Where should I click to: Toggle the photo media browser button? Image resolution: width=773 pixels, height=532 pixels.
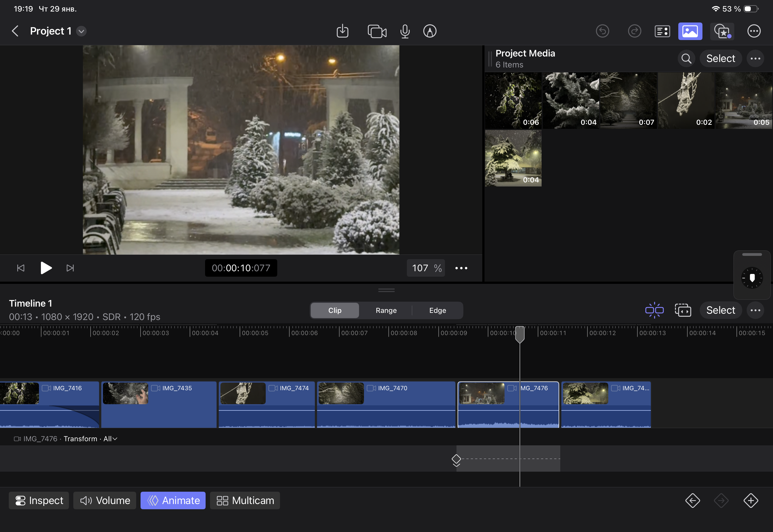(690, 31)
